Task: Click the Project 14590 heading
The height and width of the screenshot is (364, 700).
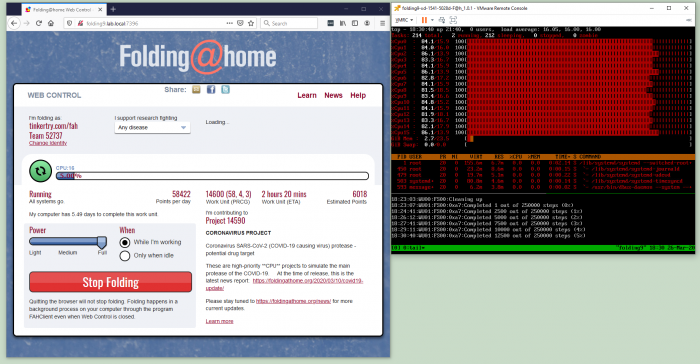Action: click(x=225, y=221)
